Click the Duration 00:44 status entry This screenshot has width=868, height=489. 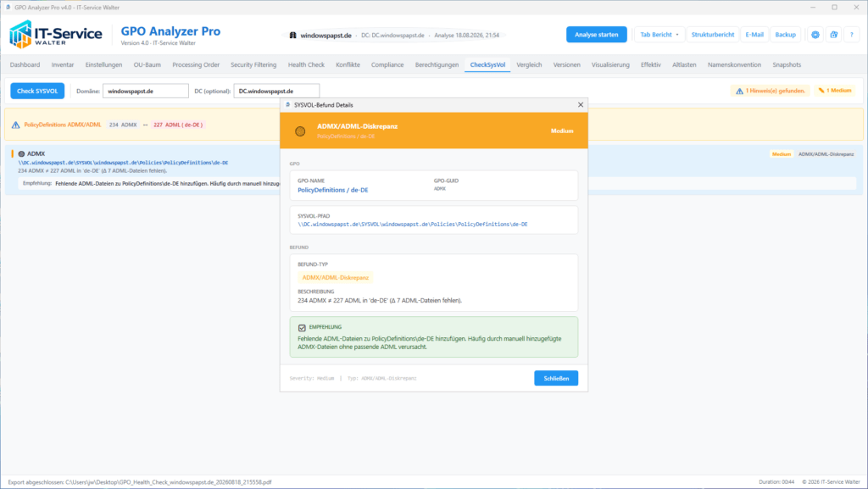[x=776, y=482]
